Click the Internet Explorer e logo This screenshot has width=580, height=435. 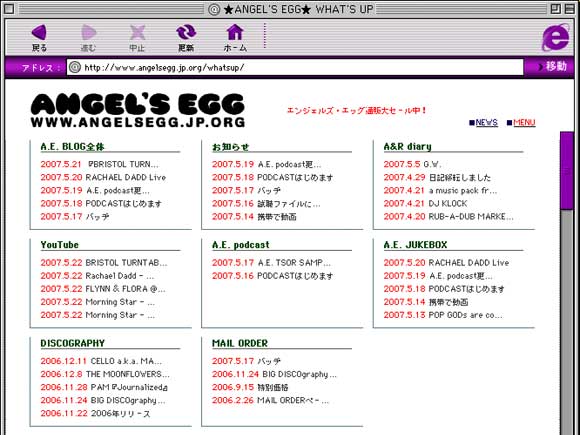556,37
